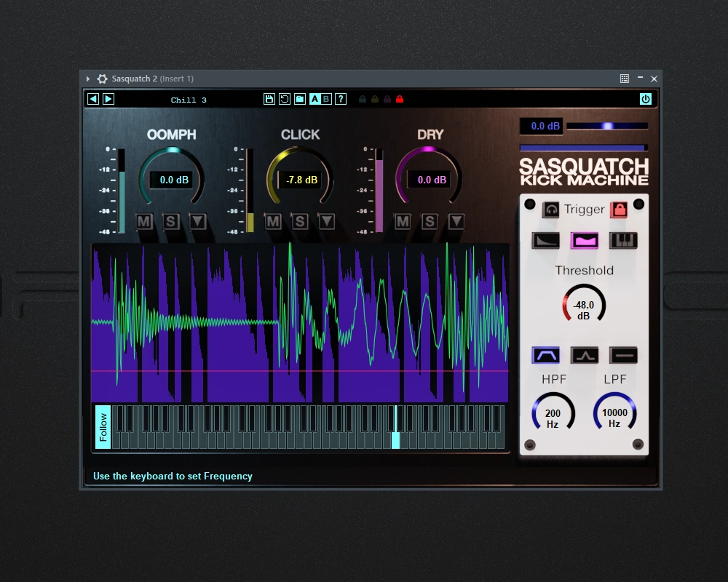This screenshot has width=728, height=582.
Task: Select the B compare state
Action: (x=326, y=99)
